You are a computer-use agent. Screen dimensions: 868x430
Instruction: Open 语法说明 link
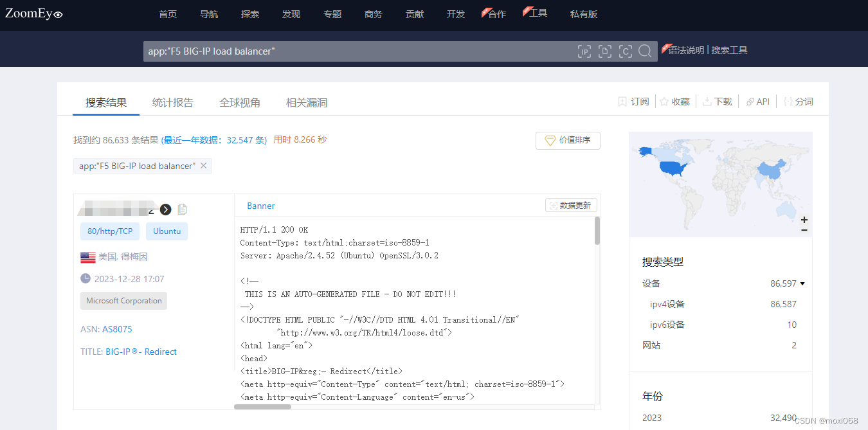click(686, 50)
